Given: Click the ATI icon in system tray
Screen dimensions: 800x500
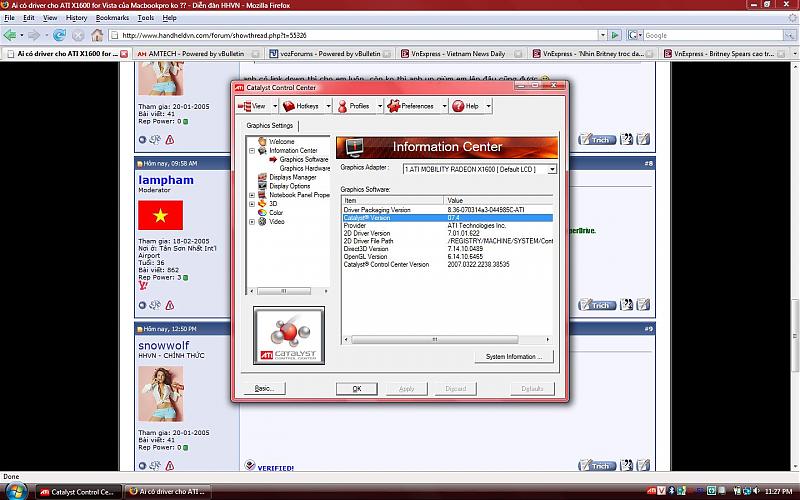Looking at the screenshot, I should (x=651, y=491).
